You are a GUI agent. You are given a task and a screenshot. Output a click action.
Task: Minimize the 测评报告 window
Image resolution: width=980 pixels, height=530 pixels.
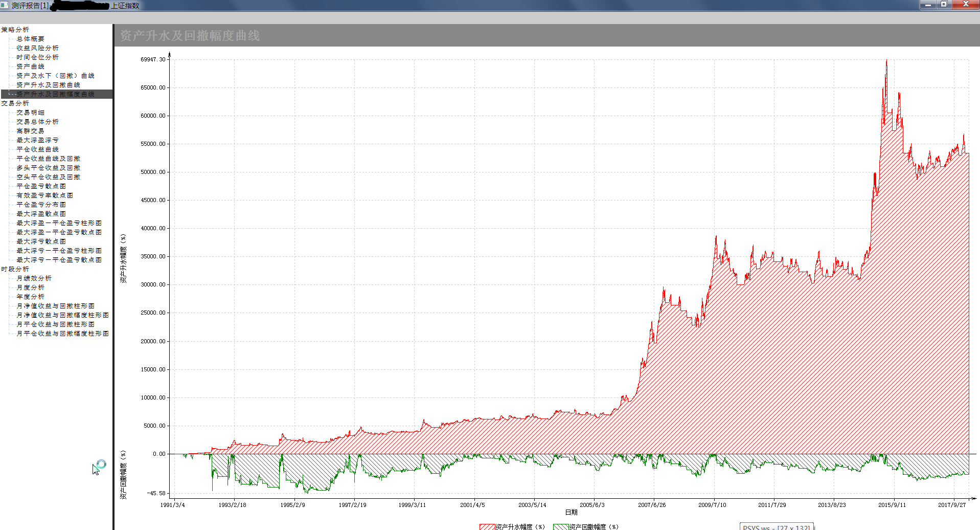click(x=928, y=5)
